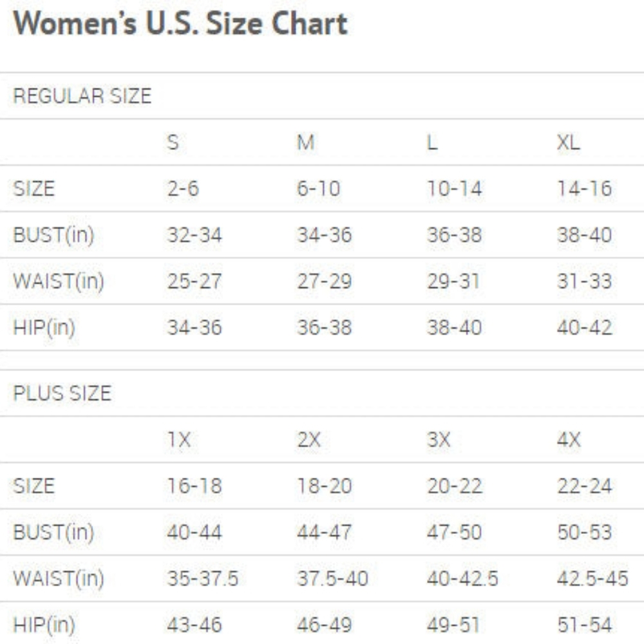Image resolution: width=644 pixels, height=644 pixels.
Task: Click the size value 2-6
Action: (x=183, y=189)
